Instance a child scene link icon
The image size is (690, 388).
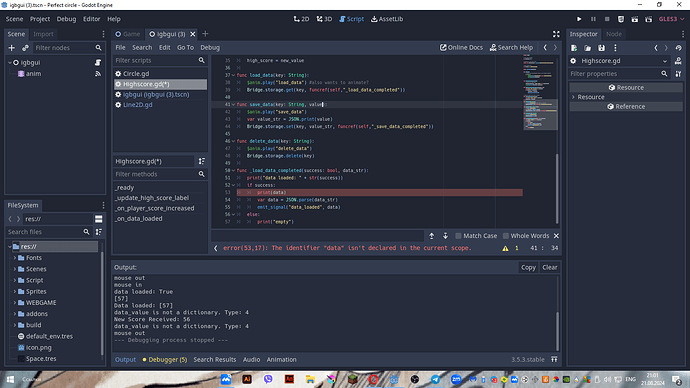coord(25,48)
